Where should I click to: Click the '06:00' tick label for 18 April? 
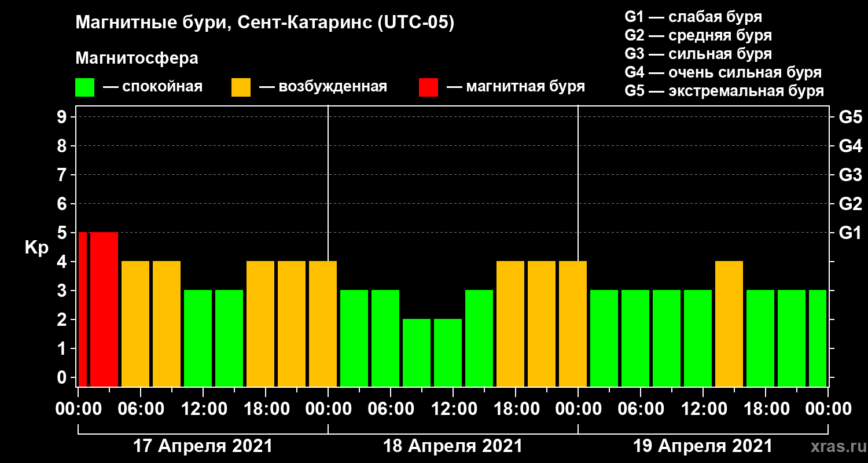pos(390,409)
